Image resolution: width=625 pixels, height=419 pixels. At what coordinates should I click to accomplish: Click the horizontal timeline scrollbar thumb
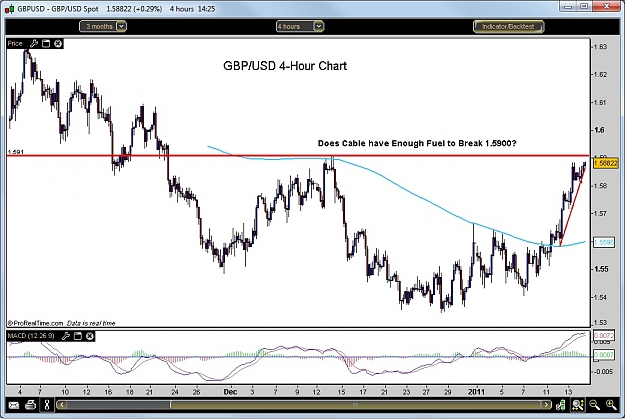click(x=356, y=405)
